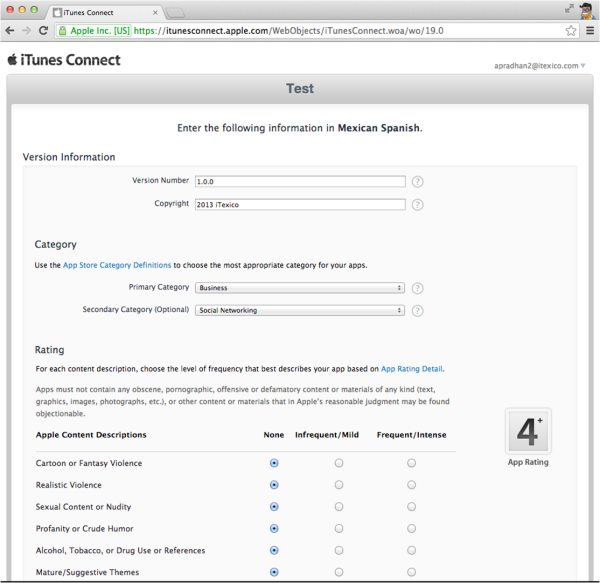Select Infrequent/Mild for Mature/Suggestive Themes
The height and width of the screenshot is (583, 600).
click(339, 572)
